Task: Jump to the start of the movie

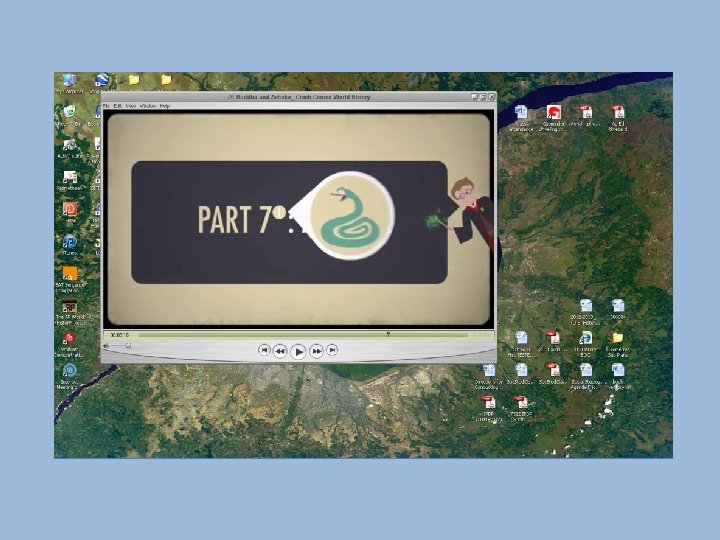Action: [x=264, y=350]
